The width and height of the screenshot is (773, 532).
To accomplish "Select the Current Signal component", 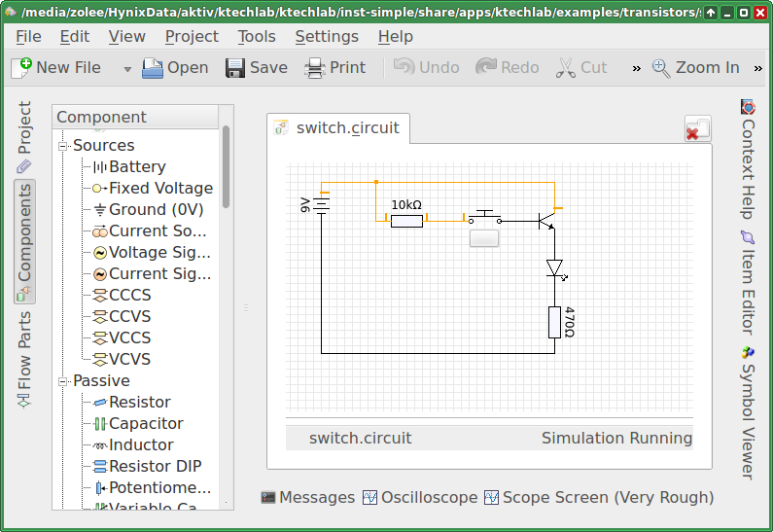I will point(152,273).
